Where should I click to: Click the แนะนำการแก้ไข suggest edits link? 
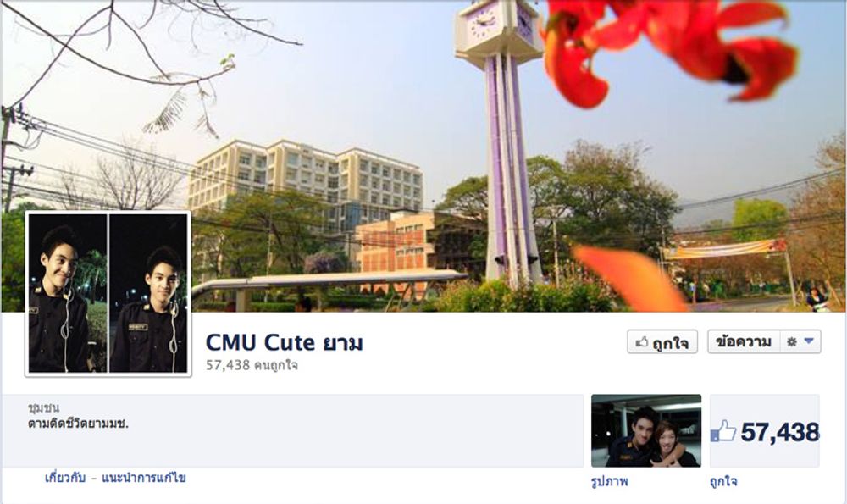[144, 478]
